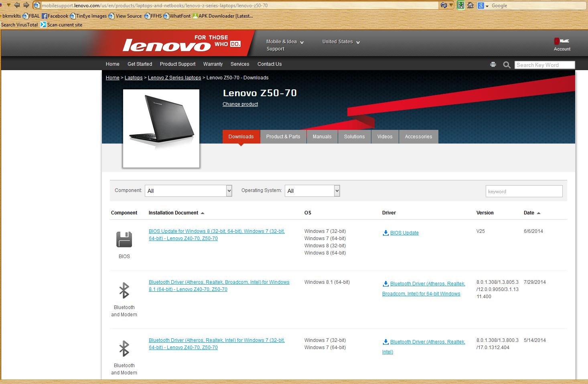Download Bluetooth Driver for 64-bit Windows
Screen dimensions: 588x384
424,289
